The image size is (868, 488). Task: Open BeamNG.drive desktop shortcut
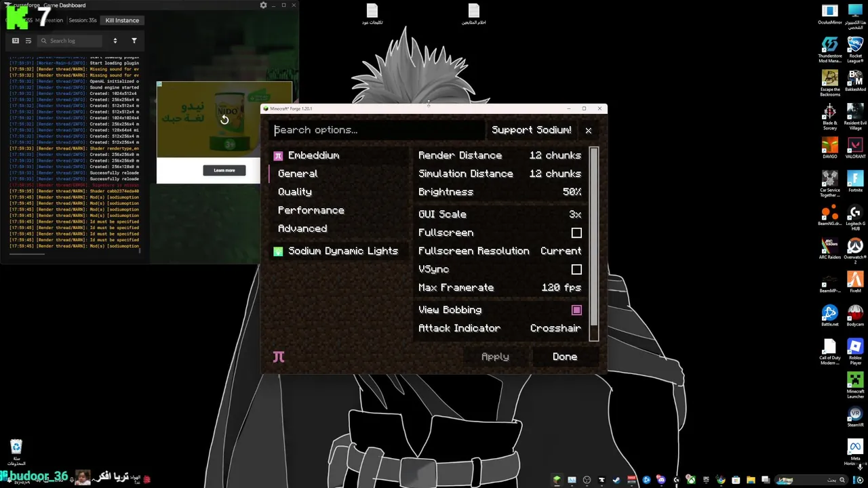coord(830,216)
